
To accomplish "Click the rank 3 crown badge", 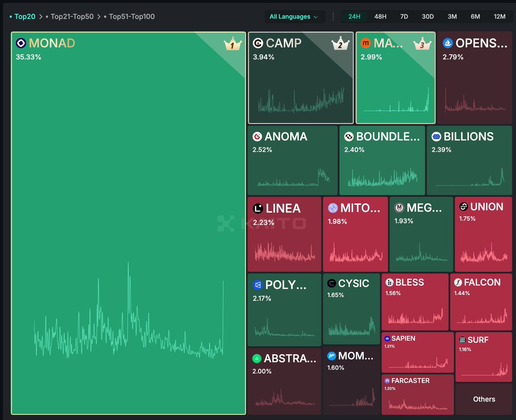I will 421,44.
